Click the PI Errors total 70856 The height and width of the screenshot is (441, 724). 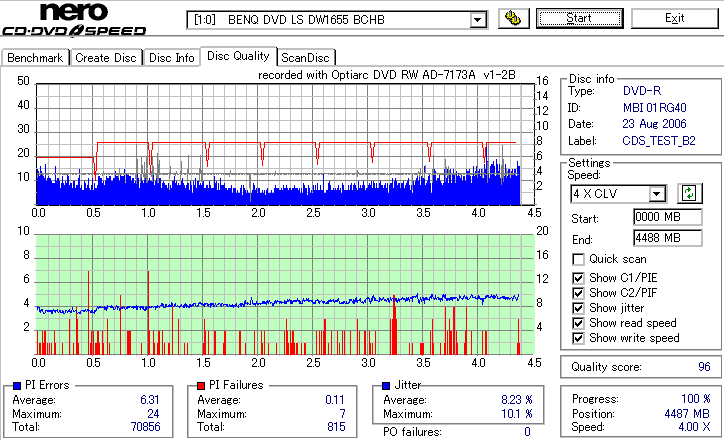[x=145, y=427]
